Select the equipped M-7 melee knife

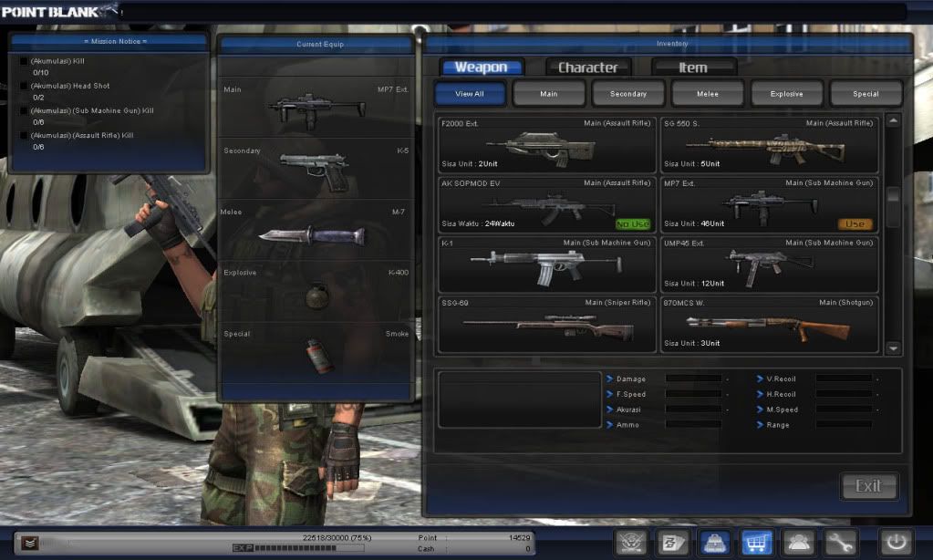pyautogui.click(x=316, y=231)
